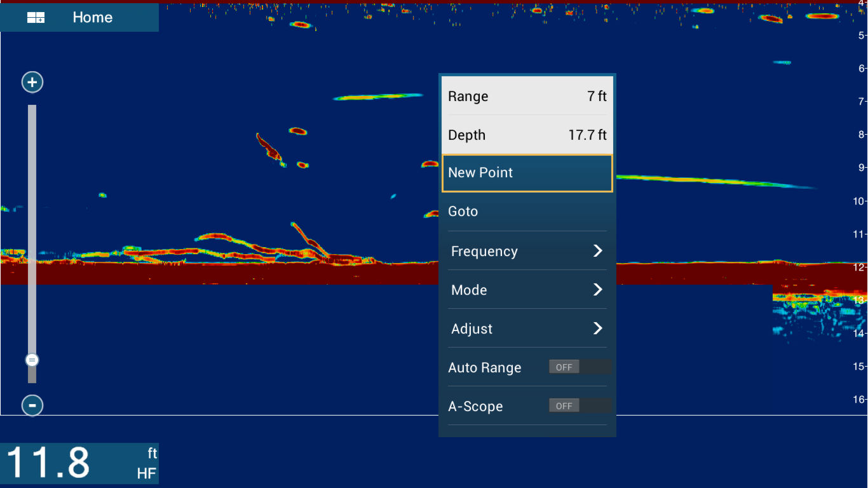Image resolution: width=868 pixels, height=488 pixels.
Task: Choose Goto from the context menu
Action: click(527, 212)
